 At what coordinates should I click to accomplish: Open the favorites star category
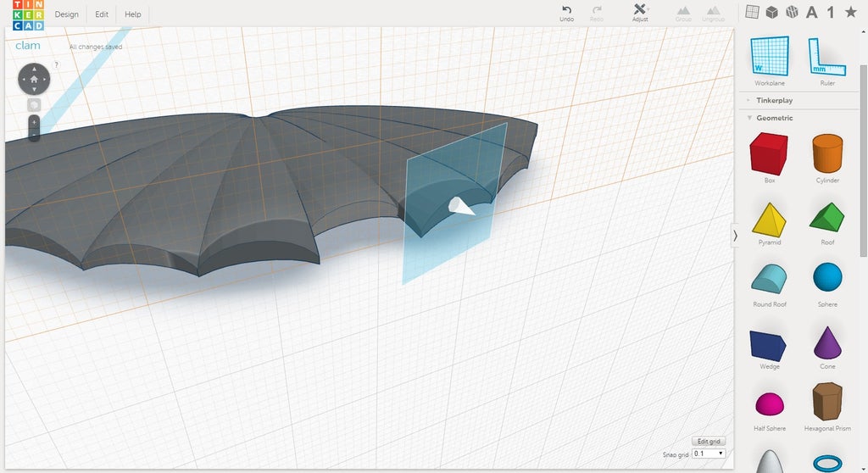click(851, 12)
